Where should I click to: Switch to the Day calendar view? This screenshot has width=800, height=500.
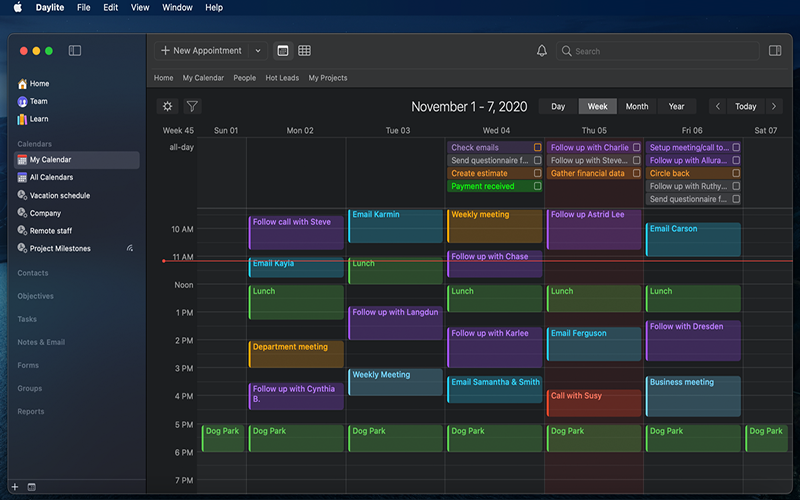pos(558,106)
